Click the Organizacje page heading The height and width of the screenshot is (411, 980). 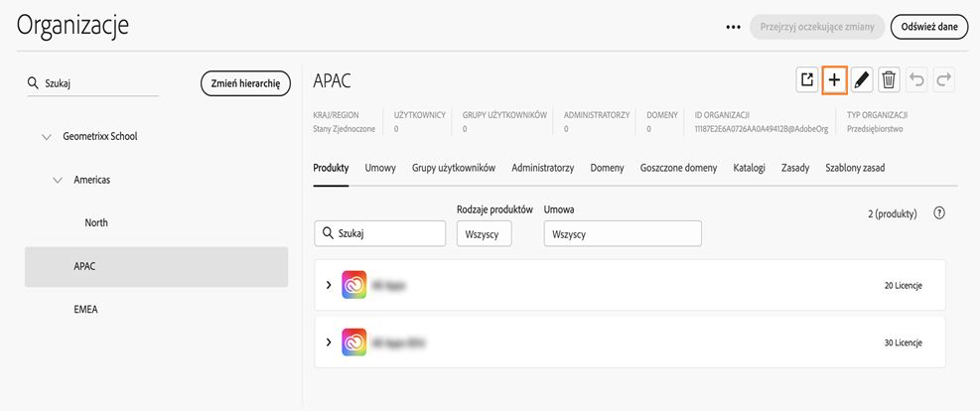pyautogui.click(x=72, y=26)
